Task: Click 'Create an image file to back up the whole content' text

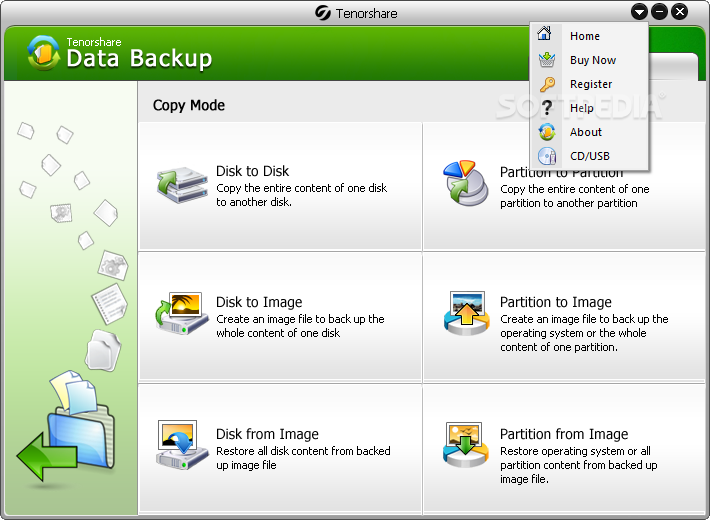Action: click(x=300, y=326)
